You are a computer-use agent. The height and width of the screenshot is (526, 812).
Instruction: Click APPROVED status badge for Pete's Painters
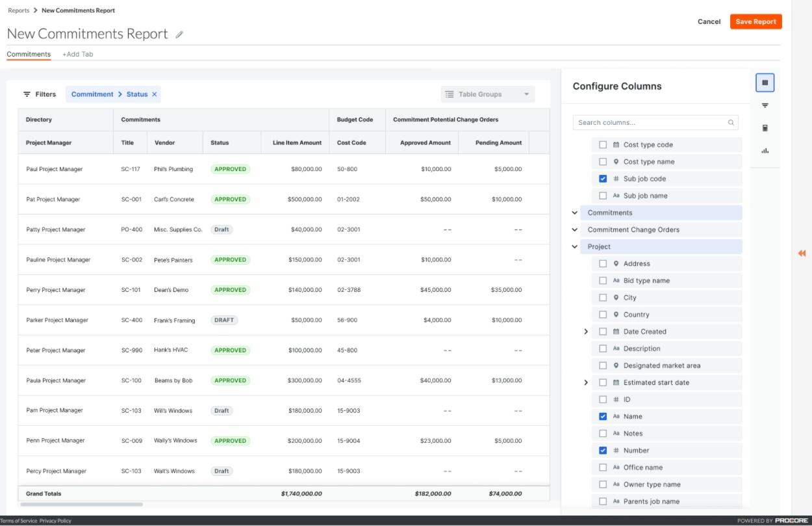pos(231,259)
